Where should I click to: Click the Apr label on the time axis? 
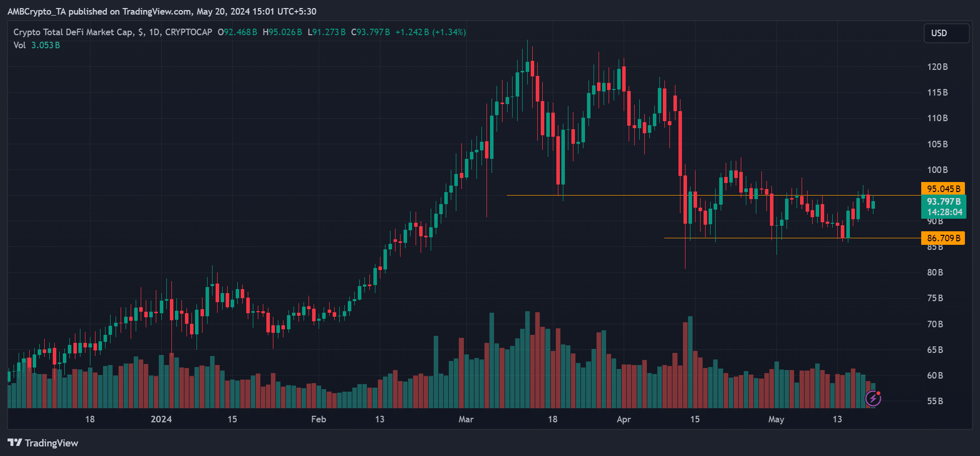coord(624,419)
